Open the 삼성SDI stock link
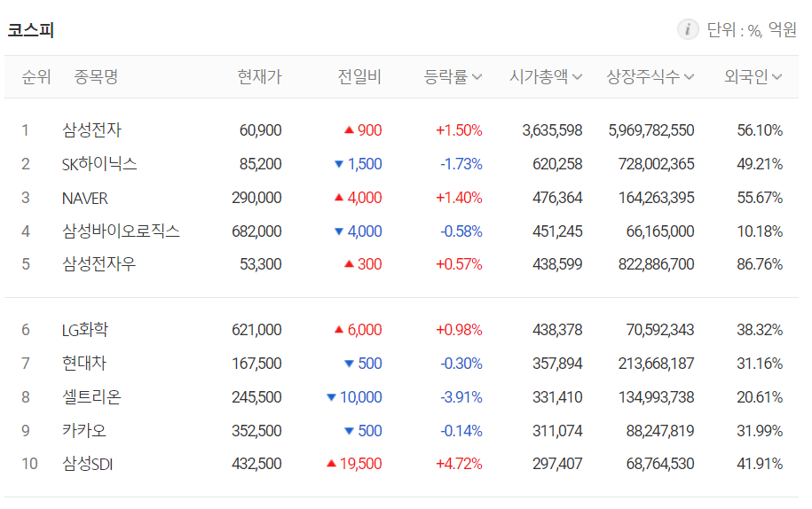Screen dimensions: 812x509 click(x=88, y=464)
